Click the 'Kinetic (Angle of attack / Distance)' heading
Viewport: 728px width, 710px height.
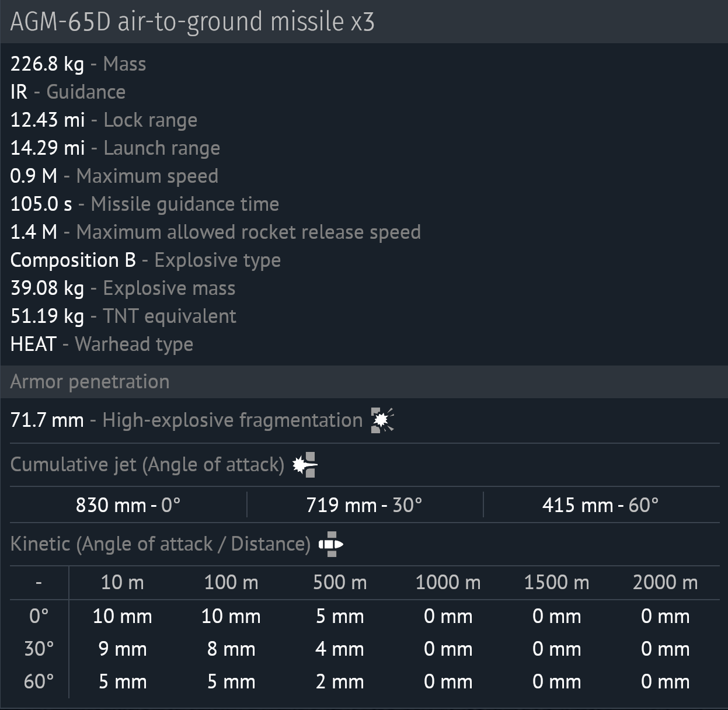[x=161, y=544]
